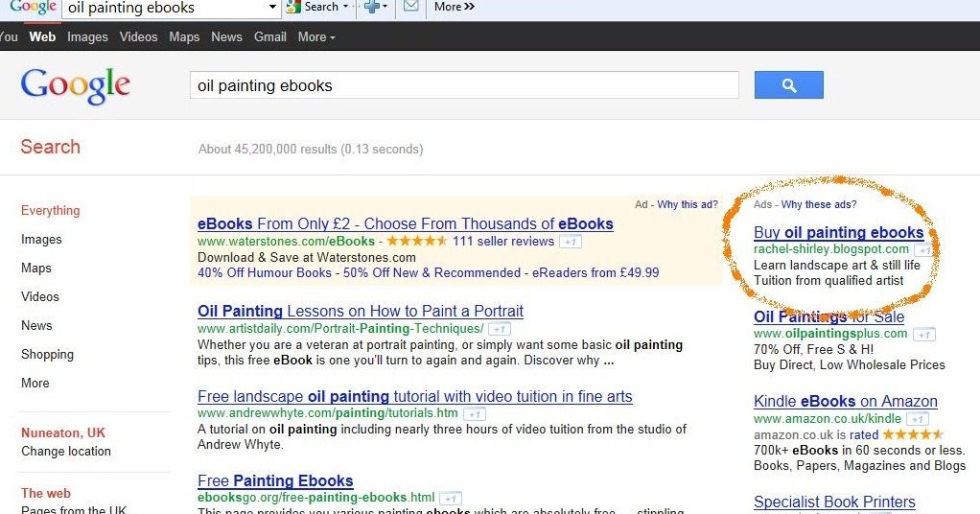
Task: Click the 111 seller reviews link
Action: click(x=503, y=242)
